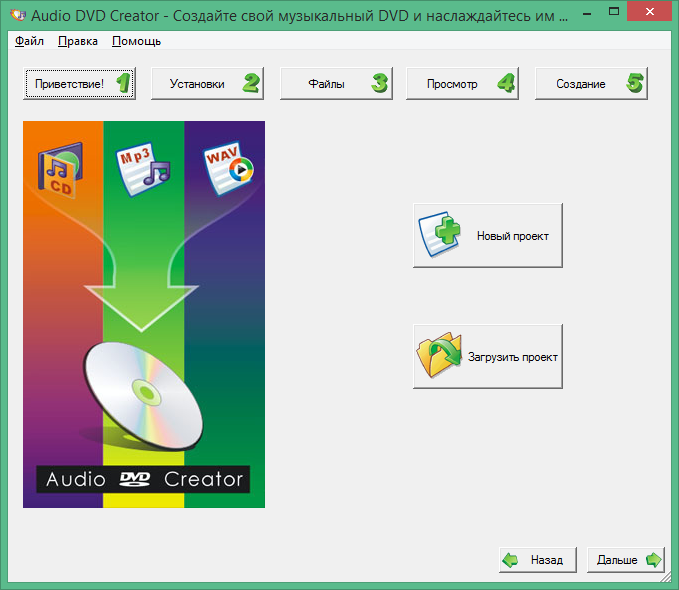Start a new project with Новый проект
The height and width of the screenshot is (590, 679).
[488, 235]
